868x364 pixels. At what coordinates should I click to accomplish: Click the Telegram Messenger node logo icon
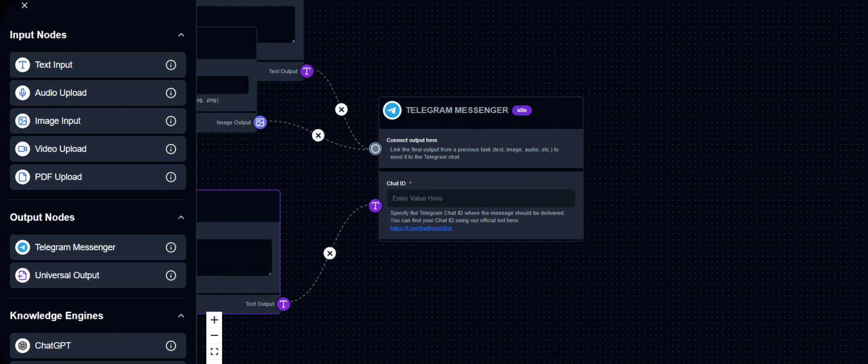click(x=392, y=110)
